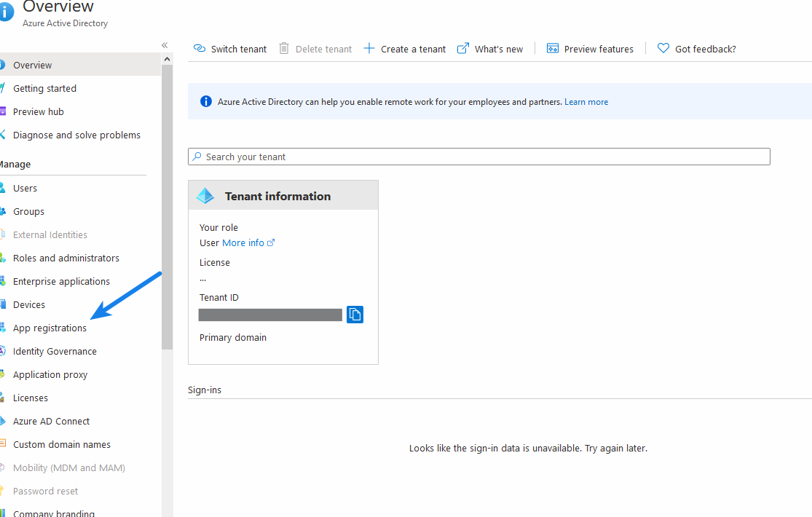Click Got feedback?

pos(696,49)
